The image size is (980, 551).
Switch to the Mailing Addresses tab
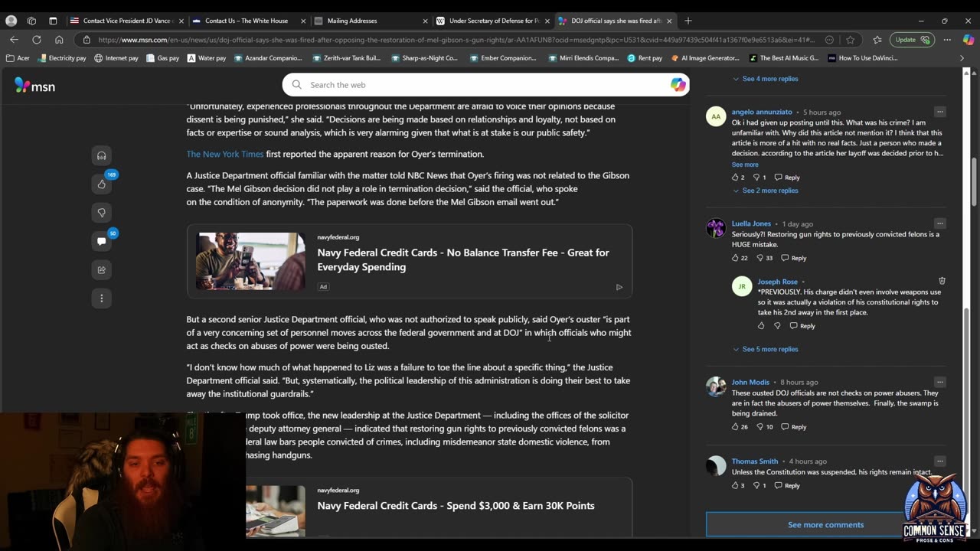click(x=371, y=21)
